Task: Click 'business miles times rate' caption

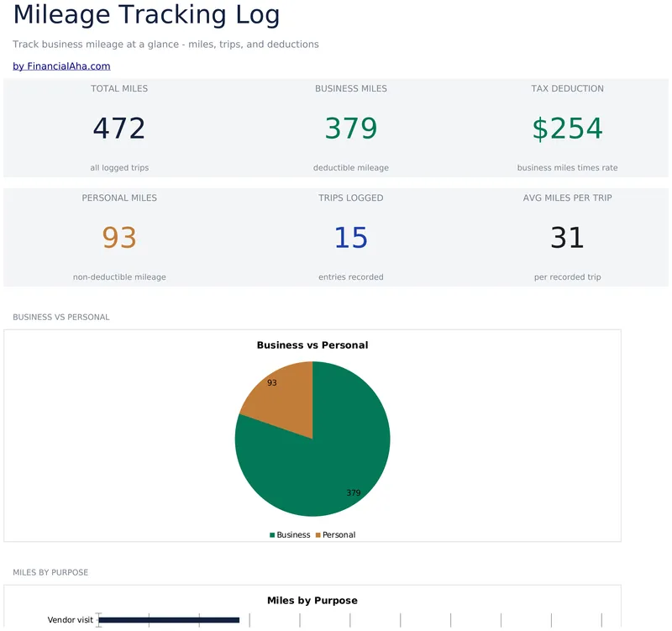Action: (568, 167)
